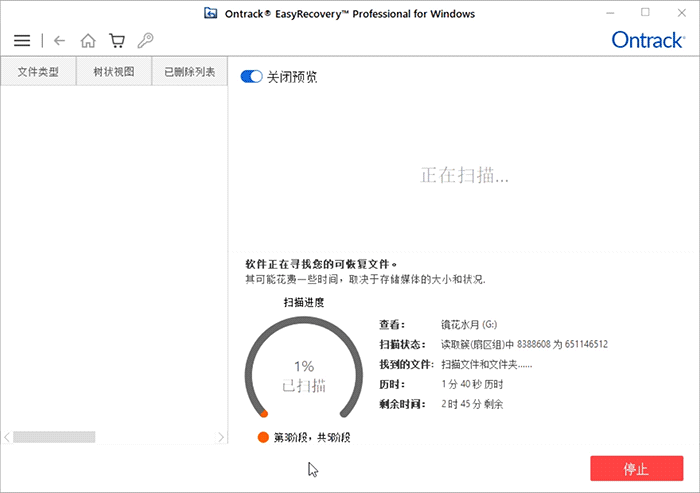The image size is (700, 493).
Task: Go back with the arrow icon
Action: point(59,41)
